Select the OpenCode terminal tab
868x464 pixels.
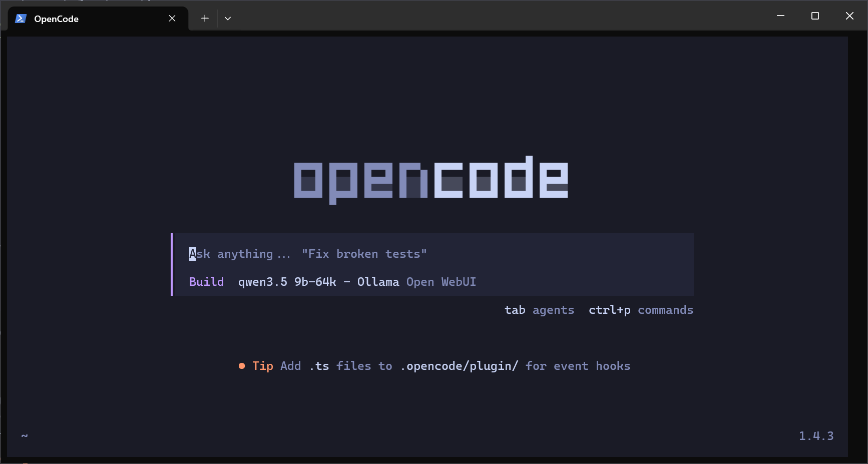pos(98,19)
